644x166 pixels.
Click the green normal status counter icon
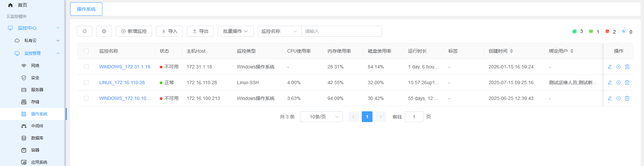tap(575, 31)
